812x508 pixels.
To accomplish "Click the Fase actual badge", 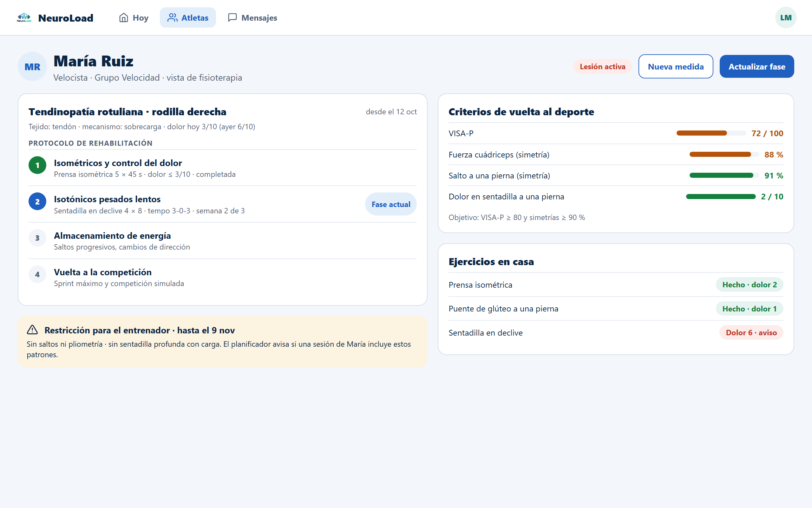I will [x=390, y=204].
